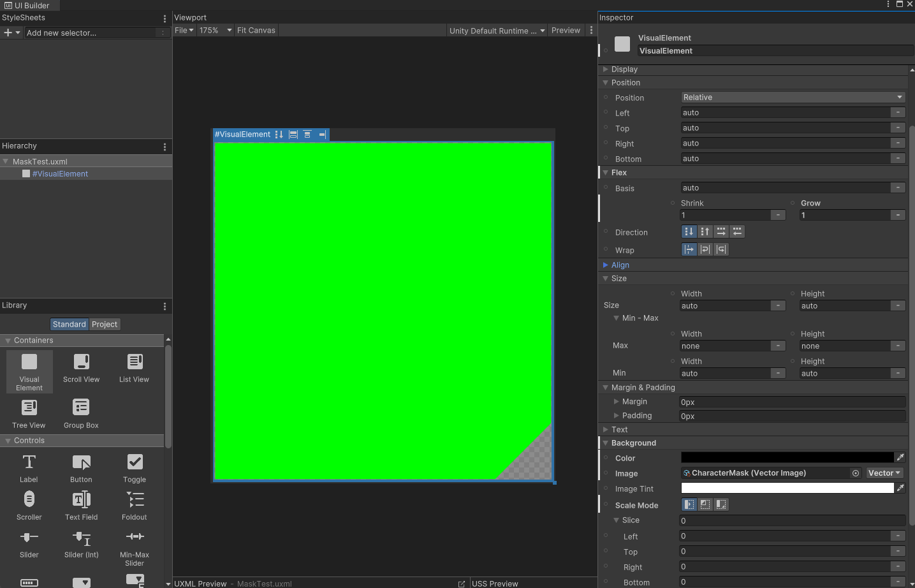Select #VisualElement in the Hierarchy tree
This screenshot has width=915, height=588.
(60, 174)
